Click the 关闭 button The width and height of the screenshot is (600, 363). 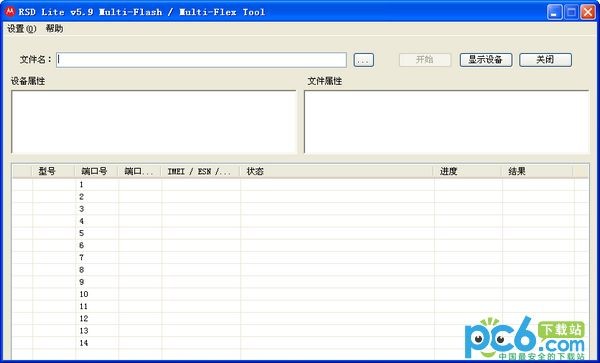[x=545, y=60]
